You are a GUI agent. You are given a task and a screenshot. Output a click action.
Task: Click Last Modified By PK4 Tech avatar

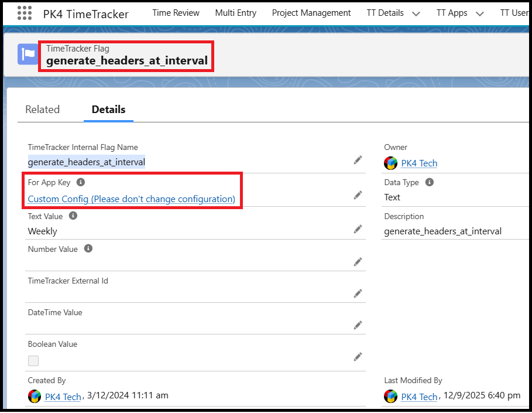[x=390, y=397]
